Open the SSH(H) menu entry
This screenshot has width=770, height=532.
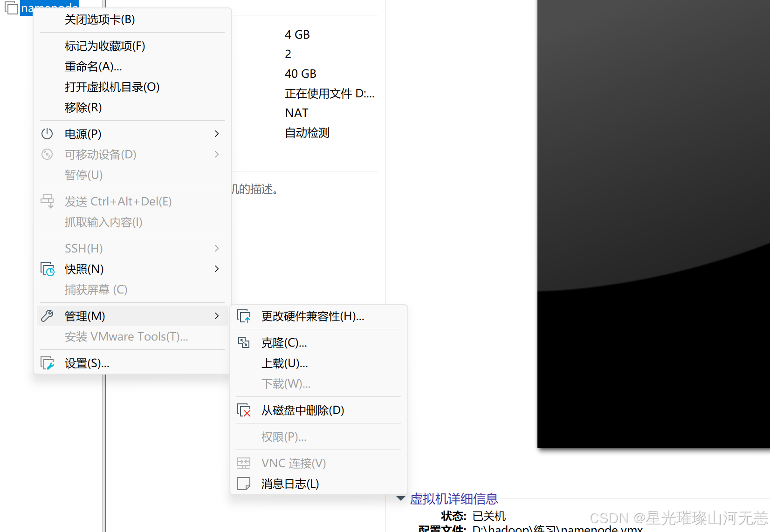[132, 249]
